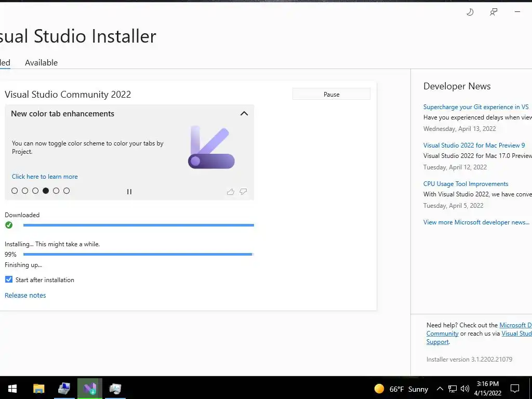Select the sixth slideshow dot
This screenshot has width=532, height=399.
[66, 191]
